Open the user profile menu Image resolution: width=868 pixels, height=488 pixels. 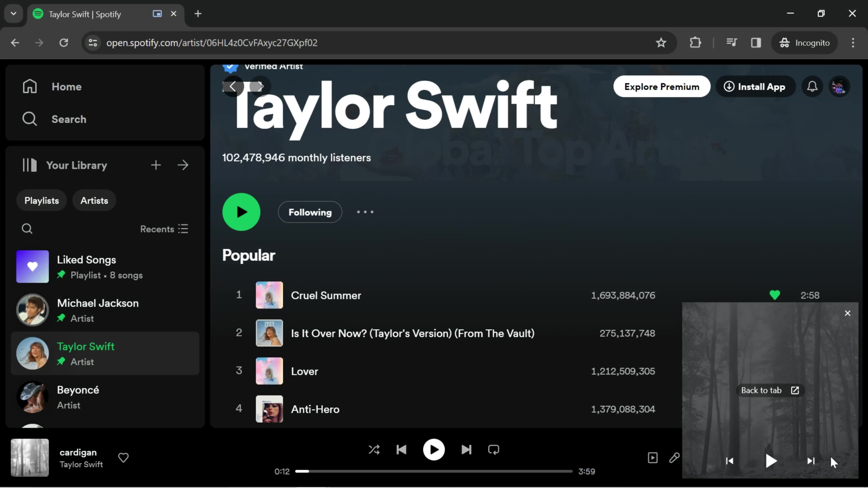point(839,87)
